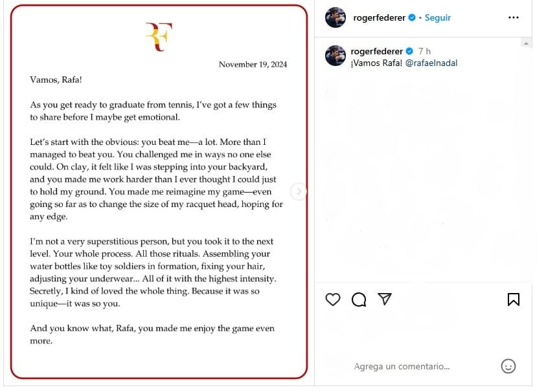This screenshot has height=392, width=546.
Task: Share the post using the paper plane icon
Action: click(384, 299)
